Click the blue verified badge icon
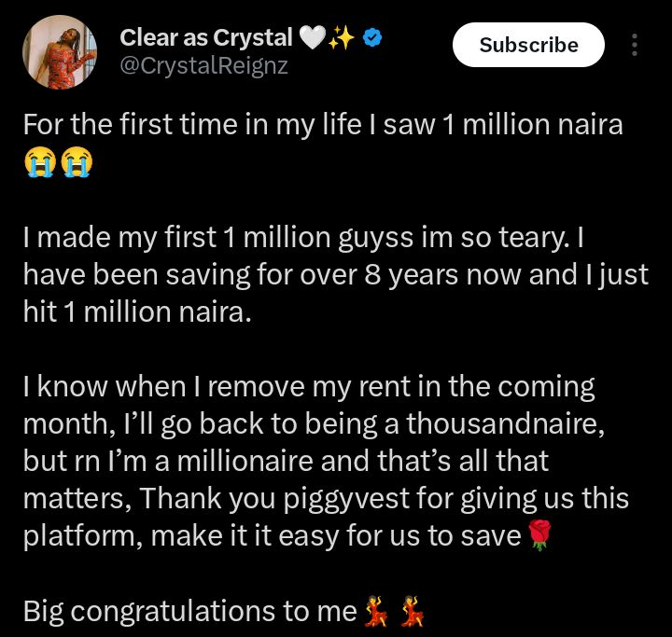 pos(372,38)
